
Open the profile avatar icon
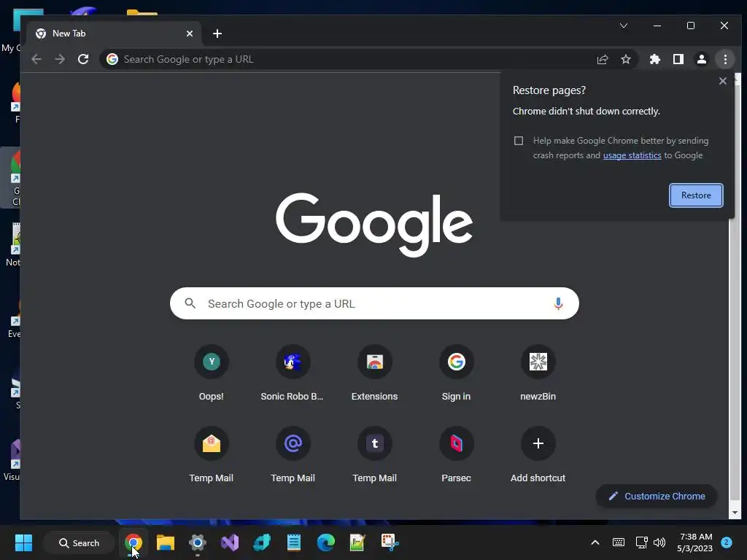point(702,59)
